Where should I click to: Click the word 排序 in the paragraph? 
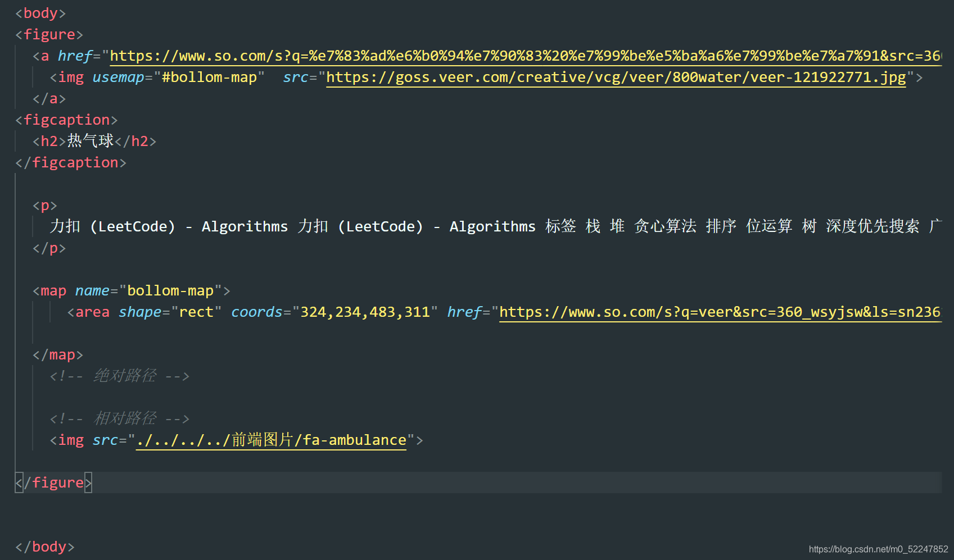[721, 226]
